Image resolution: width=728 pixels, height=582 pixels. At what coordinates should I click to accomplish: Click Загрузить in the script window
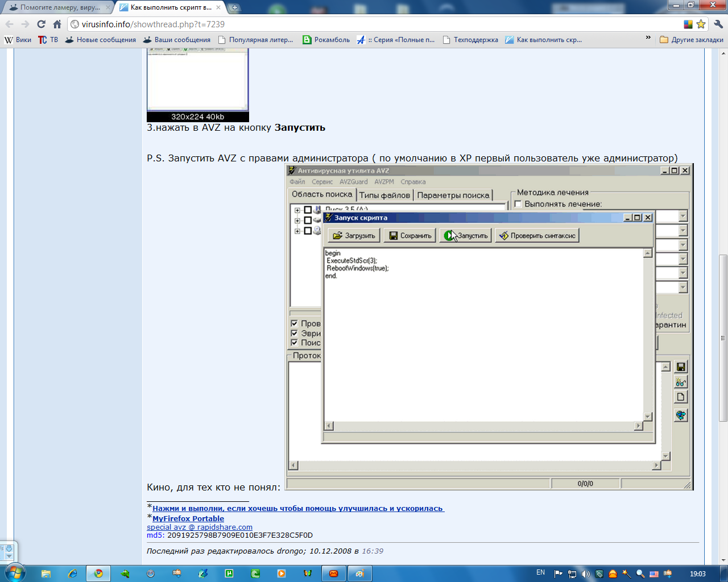354,235
